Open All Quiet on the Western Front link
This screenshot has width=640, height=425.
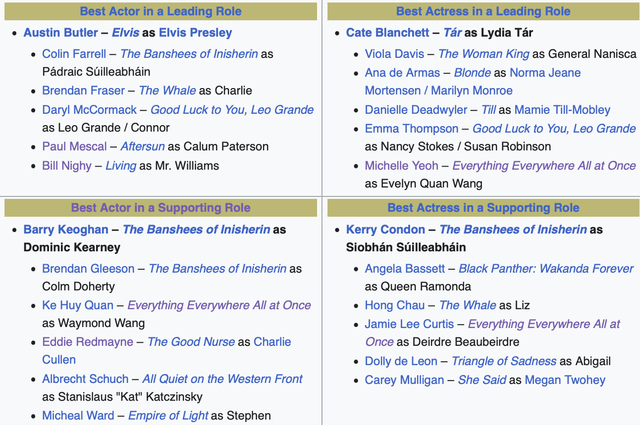click(x=222, y=379)
